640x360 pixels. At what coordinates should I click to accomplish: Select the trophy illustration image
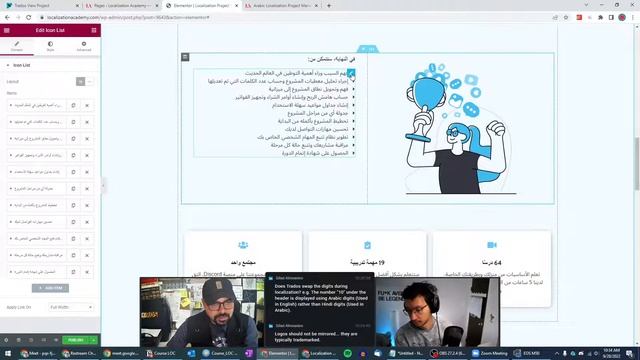coord(461,129)
